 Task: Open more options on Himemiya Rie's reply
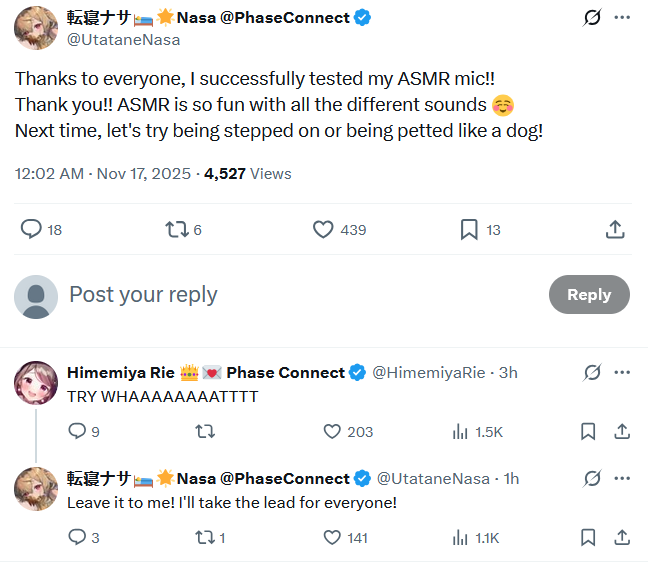[622, 372]
